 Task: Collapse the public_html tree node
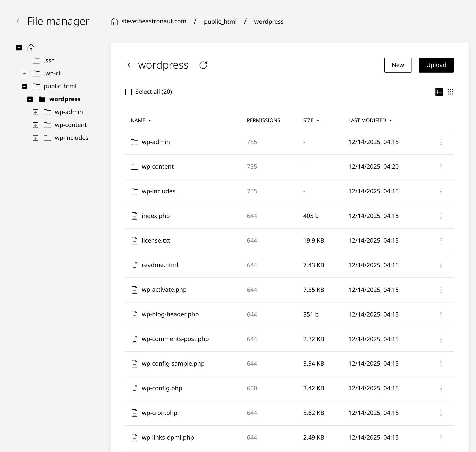click(24, 86)
